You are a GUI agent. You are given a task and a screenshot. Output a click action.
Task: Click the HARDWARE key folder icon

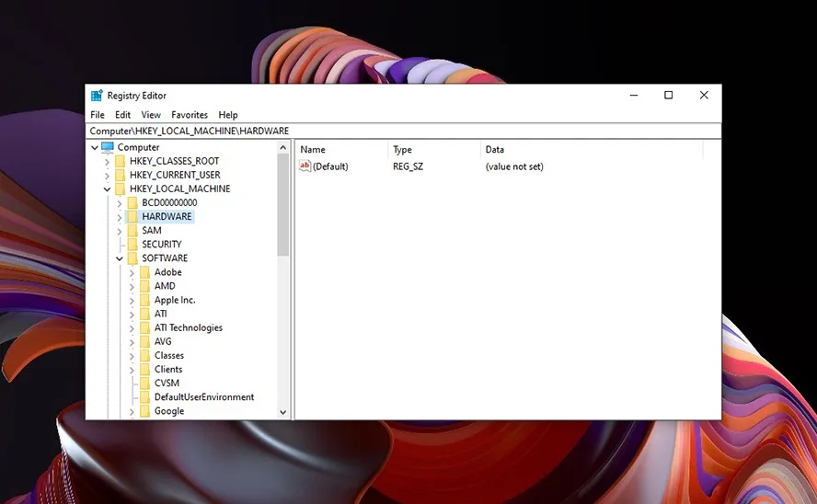(x=132, y=217)
